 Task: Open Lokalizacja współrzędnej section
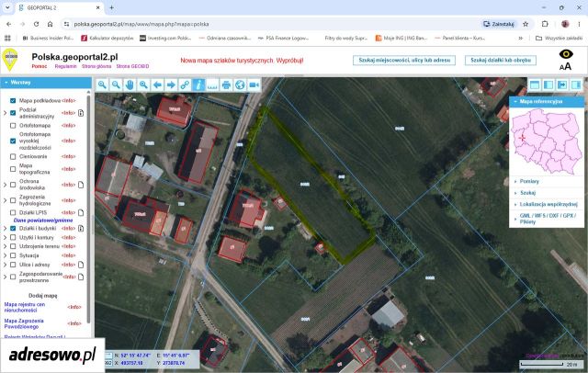547,204
